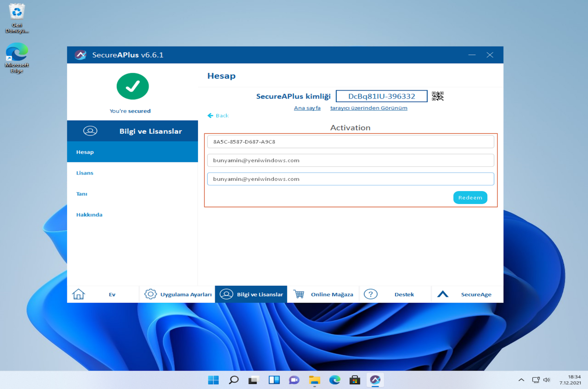This screenshot has height=389, width=588.
Task: Click SecureAPlus icon in the taskbar
Action: click(375, 380)
